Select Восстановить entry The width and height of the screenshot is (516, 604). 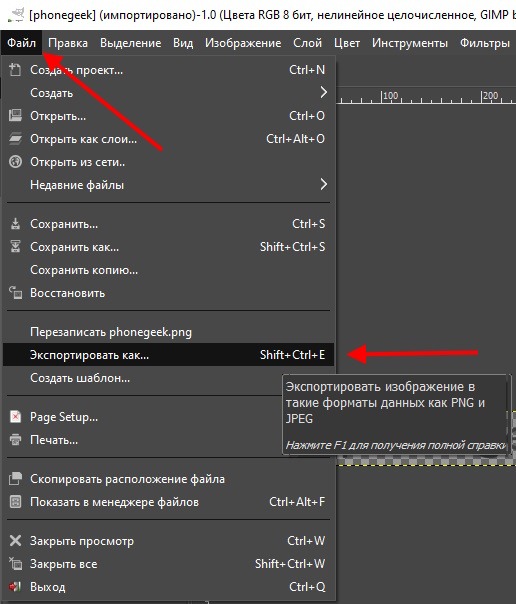point(168,293)
